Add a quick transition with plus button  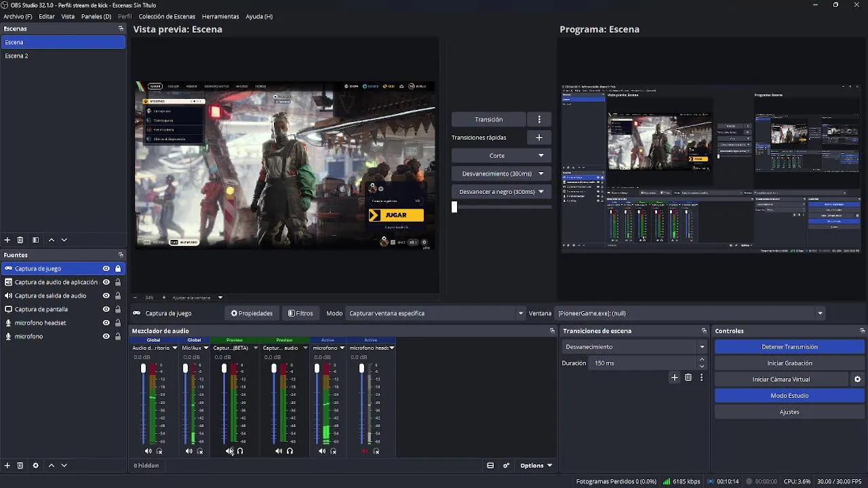539,138
